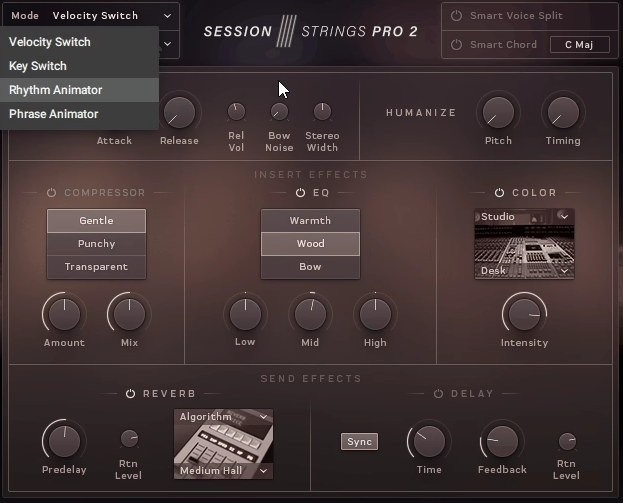Toggle the Smart Voice Split power icon
623x503 pixels.
[x=456, y=15]
